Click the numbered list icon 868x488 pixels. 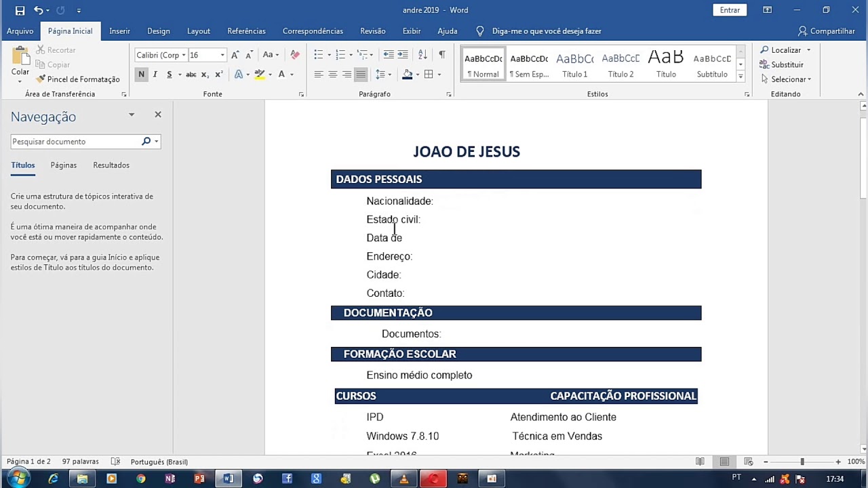(x=340, y=55)
